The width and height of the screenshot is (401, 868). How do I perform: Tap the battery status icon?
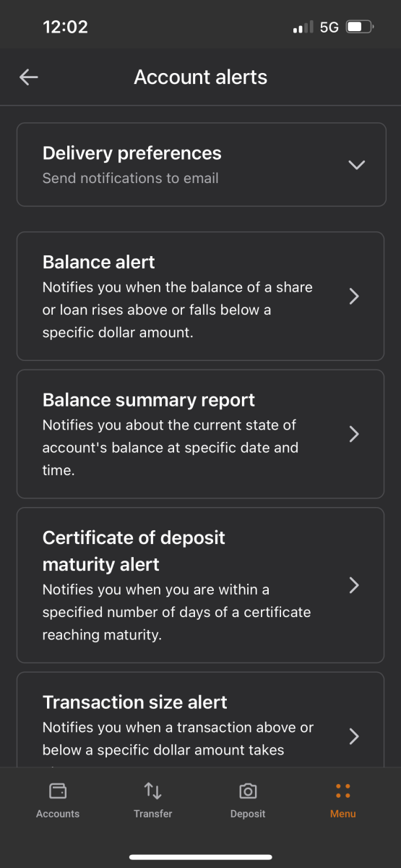pyautogui.click(x=360, y=27)
